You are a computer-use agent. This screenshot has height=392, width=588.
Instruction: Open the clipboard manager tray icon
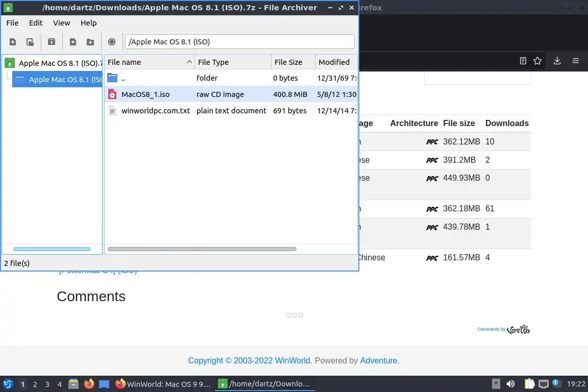pyautogui.click(x=529, y=384)
